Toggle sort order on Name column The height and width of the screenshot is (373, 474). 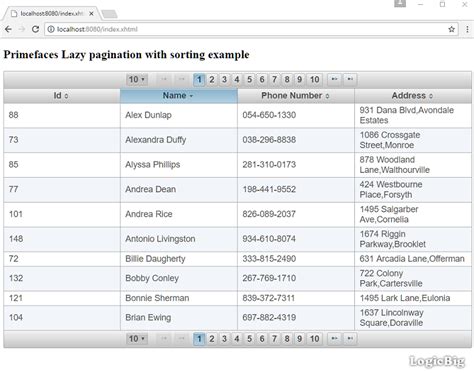coord(179,96)
